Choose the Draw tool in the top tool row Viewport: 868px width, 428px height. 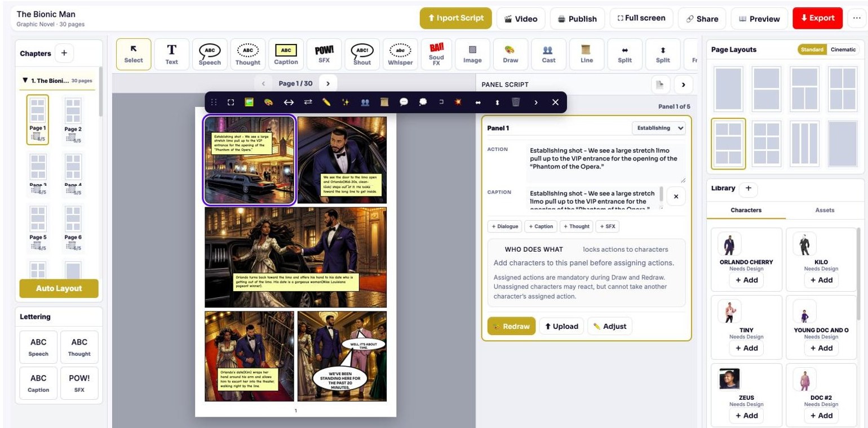[510, 54]
